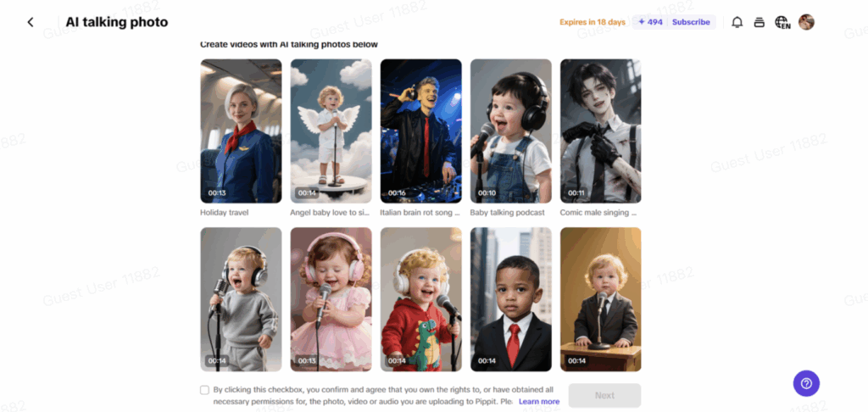The width and height of the screenshot is (868, 412).
Task: Click the help question mark button
Action: [x=807, y=383]
